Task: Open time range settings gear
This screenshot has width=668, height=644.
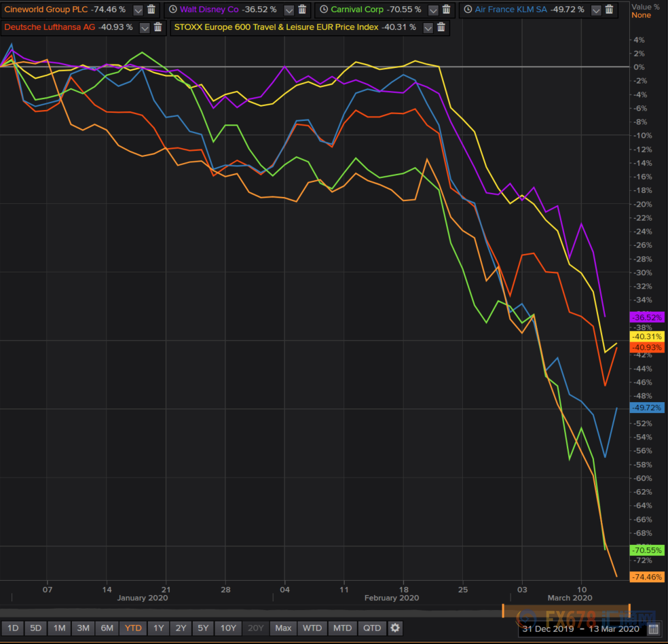Action: pos(395,628)
